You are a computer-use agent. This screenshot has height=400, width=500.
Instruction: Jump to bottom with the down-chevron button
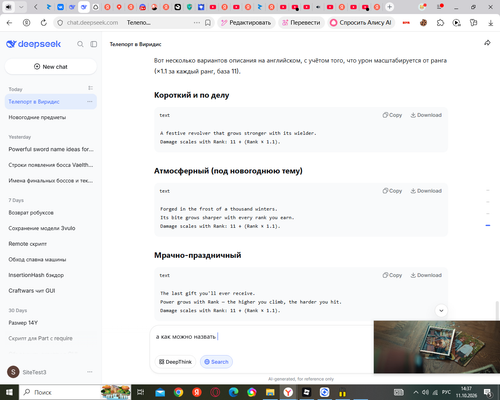tap(441, 311)
